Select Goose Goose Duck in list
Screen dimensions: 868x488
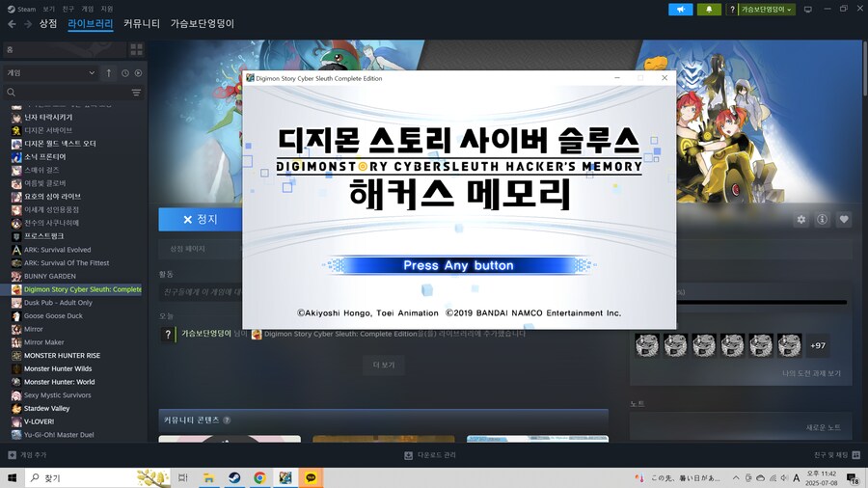pos(53,316)
